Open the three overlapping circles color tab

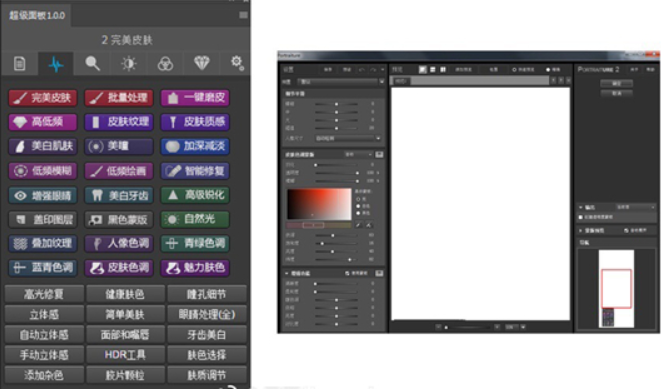point(165,64)
